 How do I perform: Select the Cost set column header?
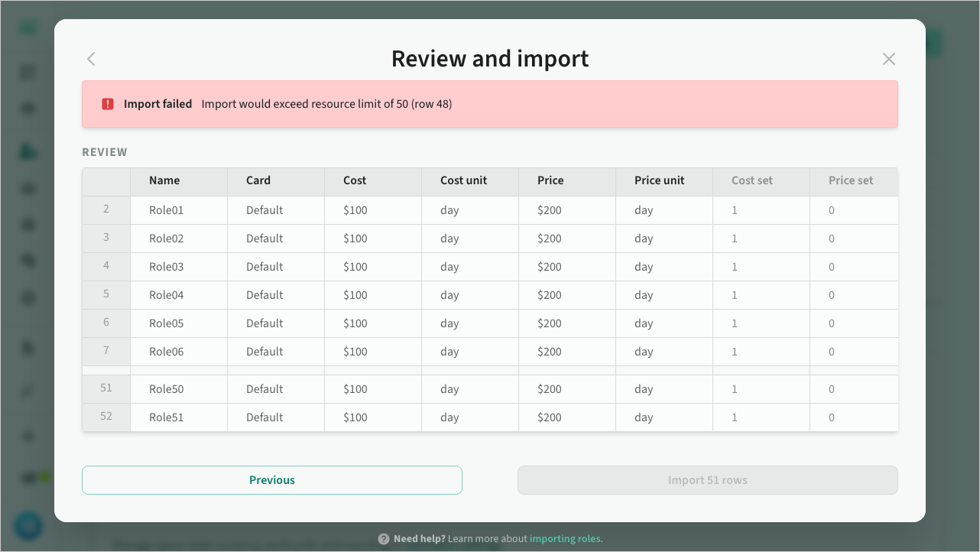[x=751, y=181]
